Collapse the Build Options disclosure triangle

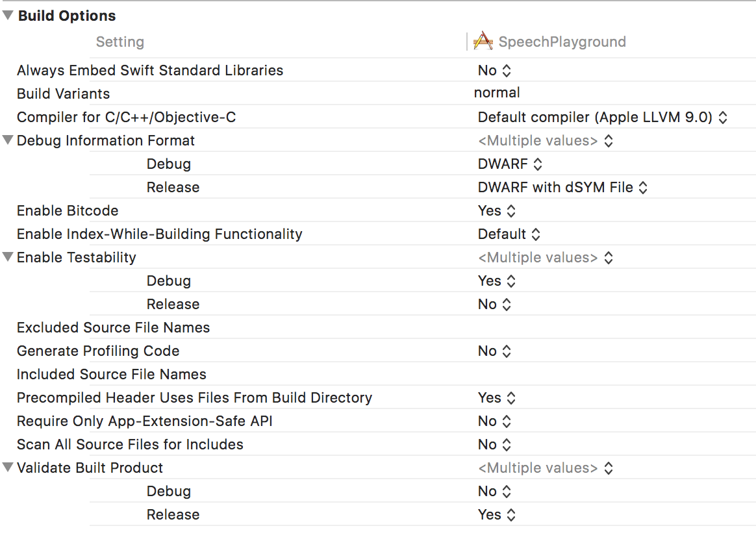[7, 15]
